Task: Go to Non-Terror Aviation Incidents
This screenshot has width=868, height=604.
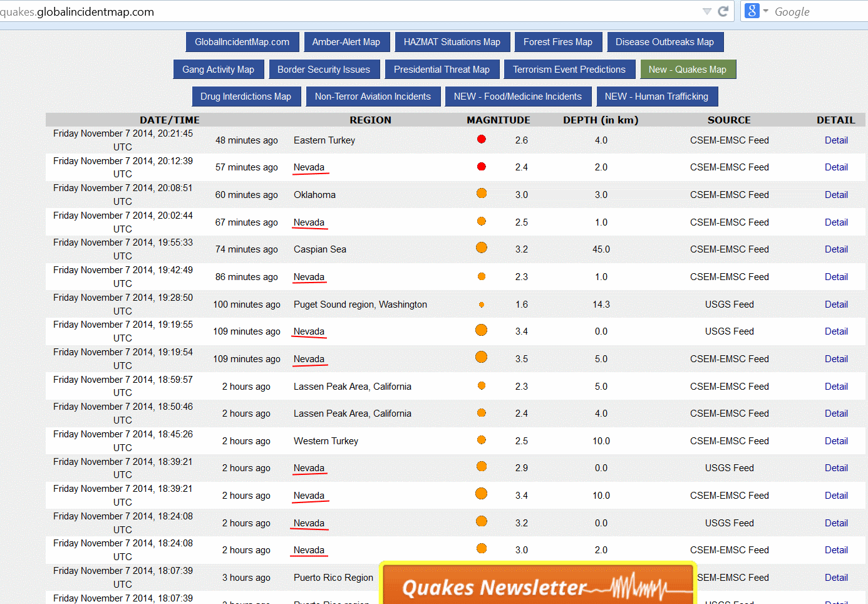Action: 373,96
